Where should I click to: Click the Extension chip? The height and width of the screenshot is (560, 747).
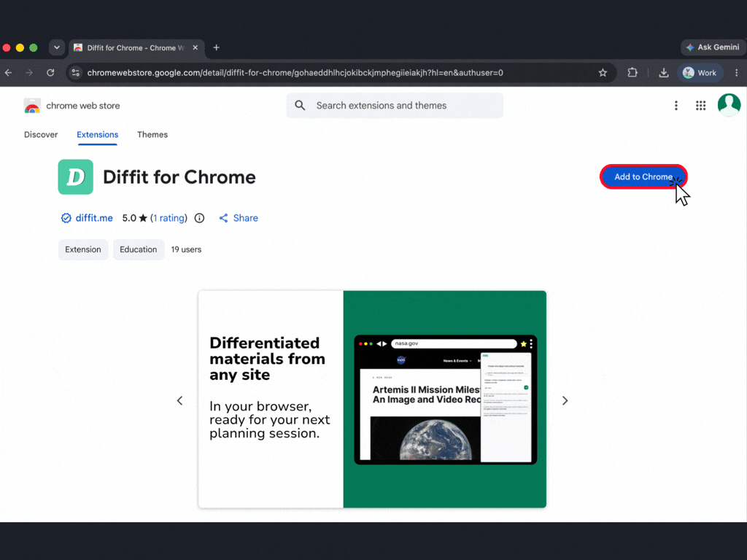83,249
